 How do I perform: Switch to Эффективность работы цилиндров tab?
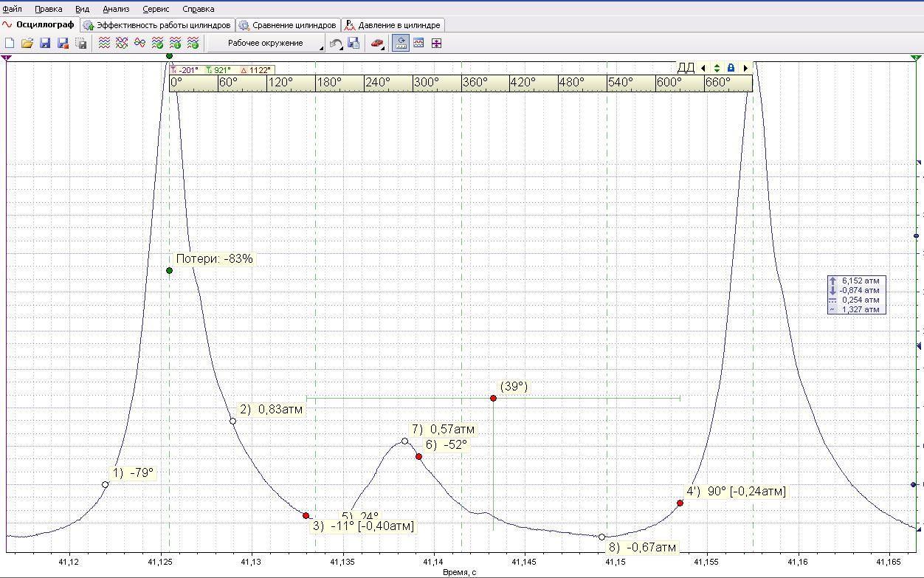(x=157, y=25)
